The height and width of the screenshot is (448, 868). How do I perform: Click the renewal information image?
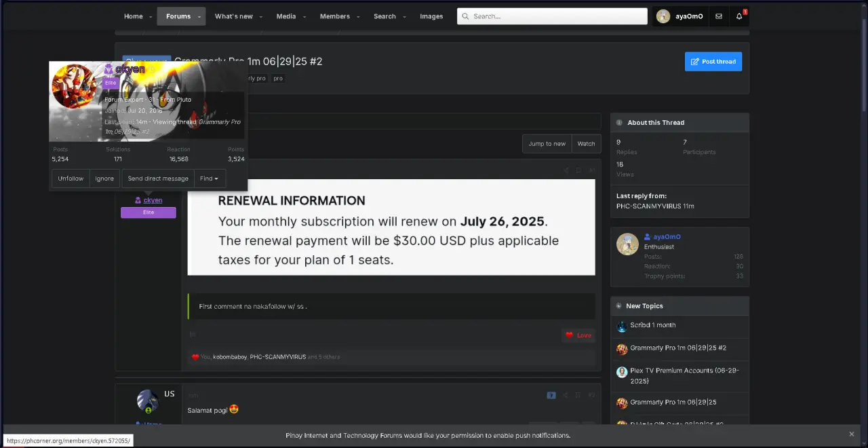point(391,227)
